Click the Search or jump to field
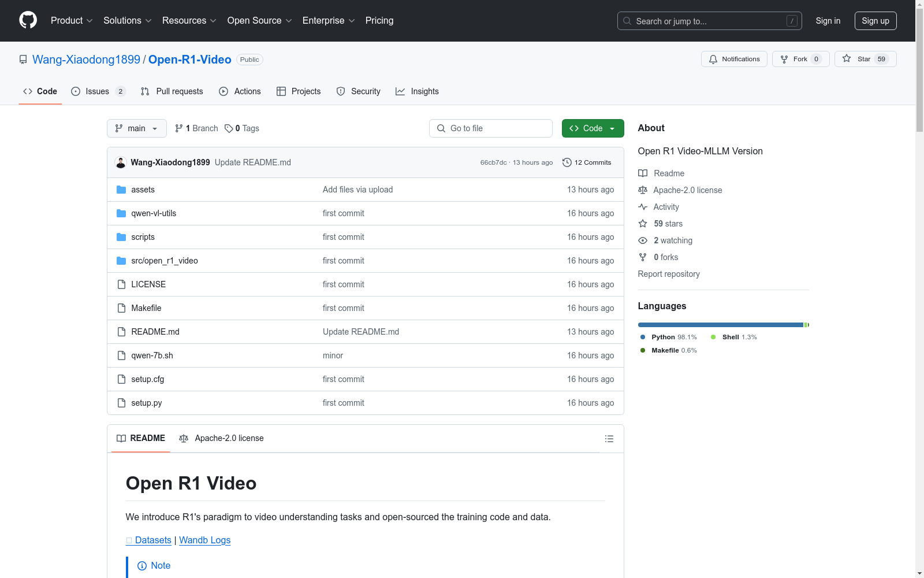The image size is (924, 578). coord(710,21)
